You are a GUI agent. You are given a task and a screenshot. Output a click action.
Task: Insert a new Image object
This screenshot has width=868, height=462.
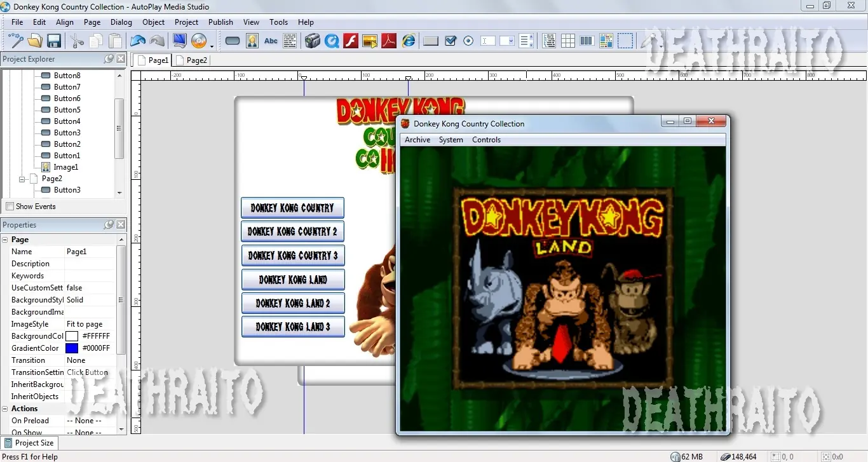(x=252, y=41)
